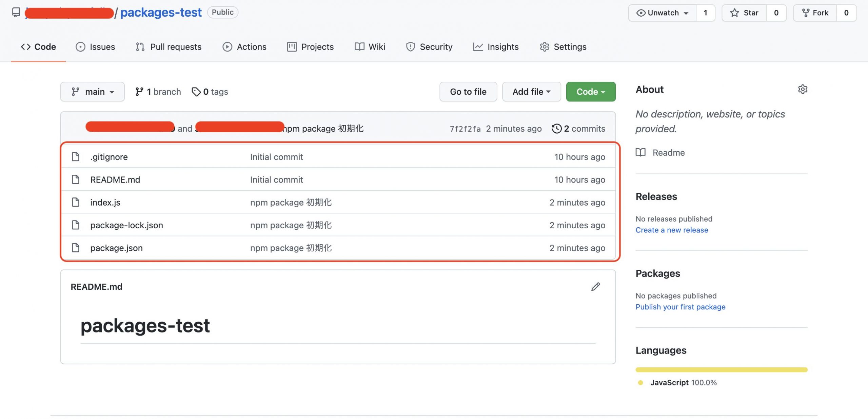The width and height of the screenshot is (868, 419).
Task: Click the yellow JavaScript language bar
Action: pyautogui.click(x=722, y=369)
